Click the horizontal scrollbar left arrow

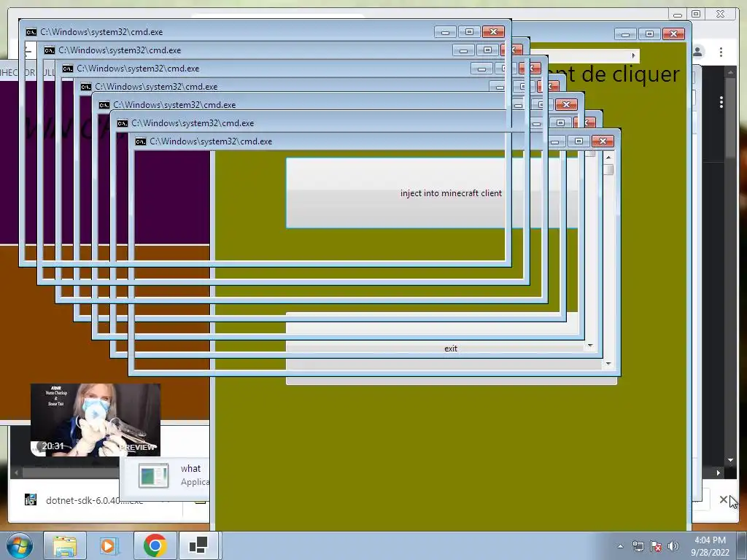(x=17, y=472)
